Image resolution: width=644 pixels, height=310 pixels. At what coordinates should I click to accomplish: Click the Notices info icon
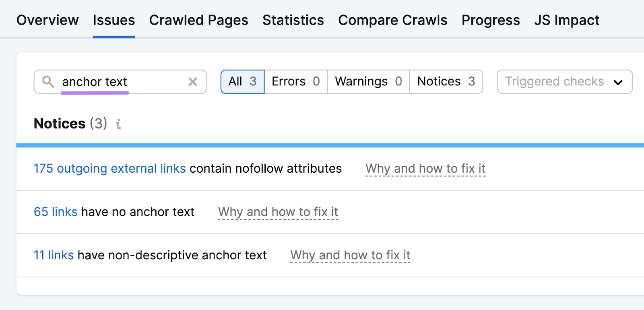(x=118, y=124)
